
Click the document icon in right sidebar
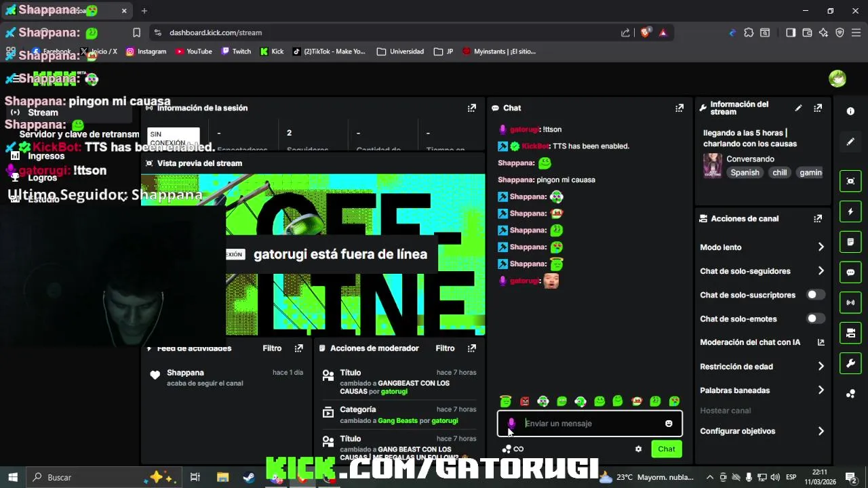[850, 242]
